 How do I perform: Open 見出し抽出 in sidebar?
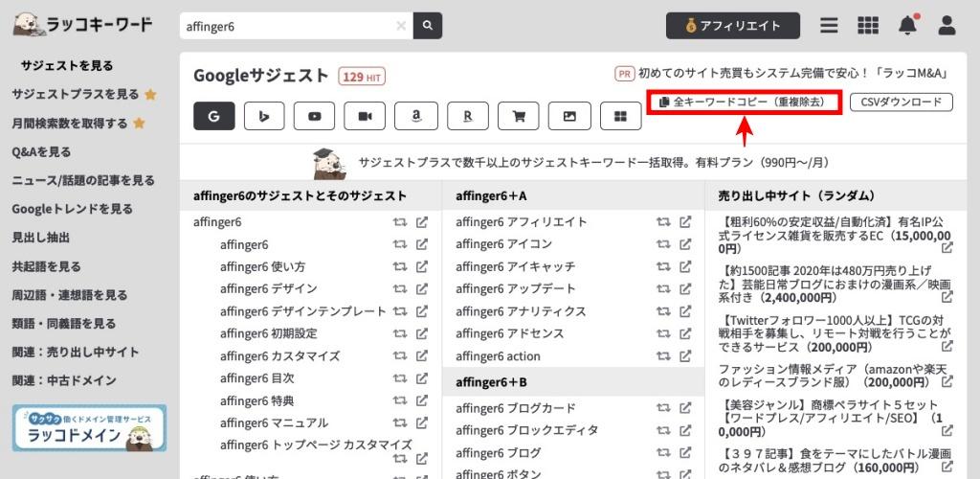tap(40, 238)
